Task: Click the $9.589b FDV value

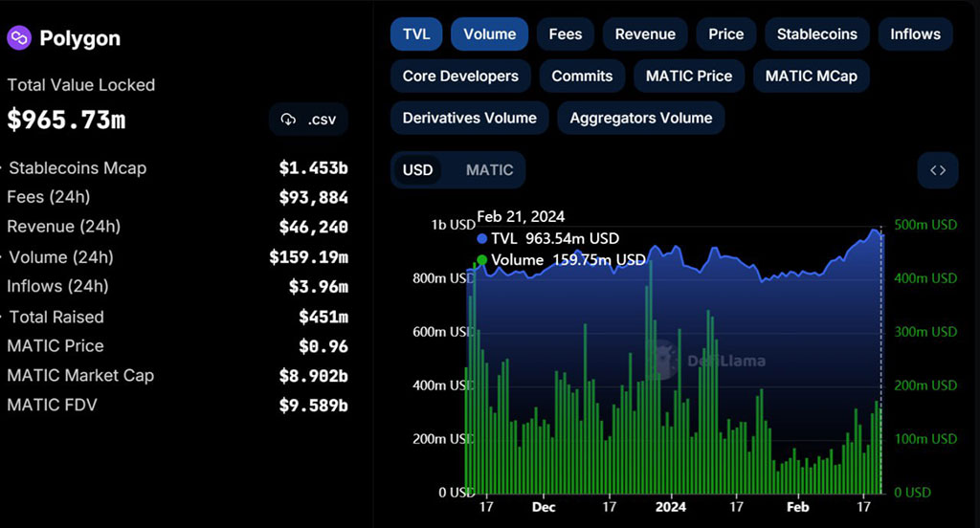Action: (314, 406)
